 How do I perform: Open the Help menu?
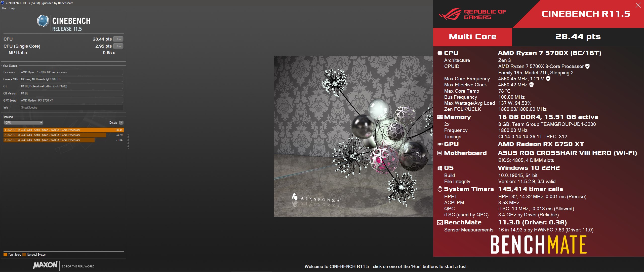pyautogui.click(x=12, y=8)
